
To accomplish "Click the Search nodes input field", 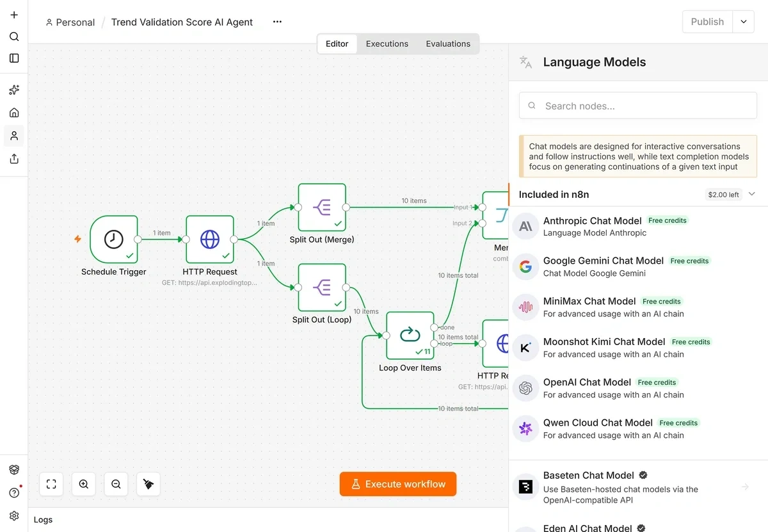I will point(638,106).
